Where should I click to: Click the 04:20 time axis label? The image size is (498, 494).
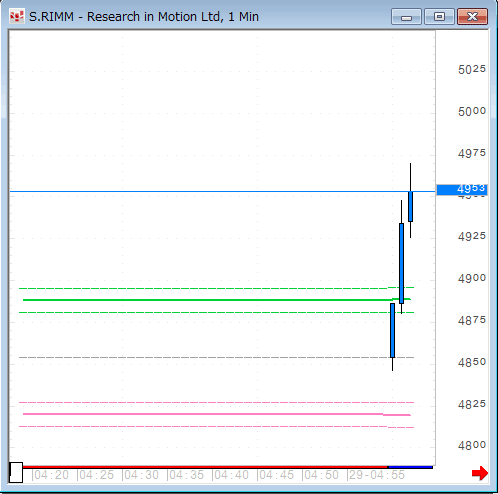(50, 475)
